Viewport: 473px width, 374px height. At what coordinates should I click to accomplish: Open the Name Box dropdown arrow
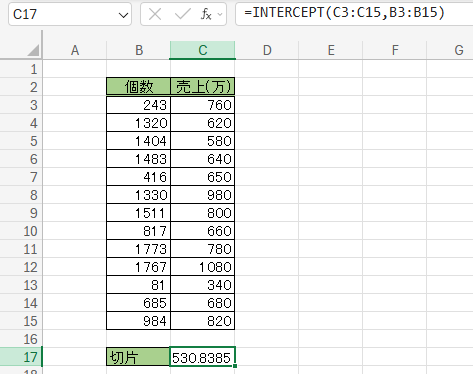point(123,15)
